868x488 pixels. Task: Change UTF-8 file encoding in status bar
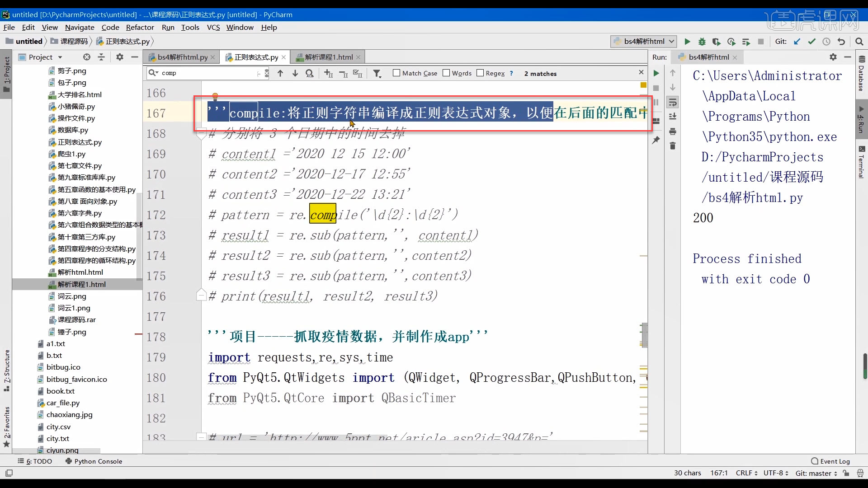[776, 473]
